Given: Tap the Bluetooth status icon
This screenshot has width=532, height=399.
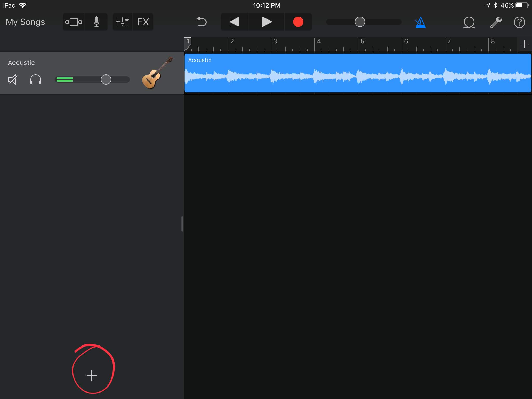Looking at the screenshot, I should [495, 5].
